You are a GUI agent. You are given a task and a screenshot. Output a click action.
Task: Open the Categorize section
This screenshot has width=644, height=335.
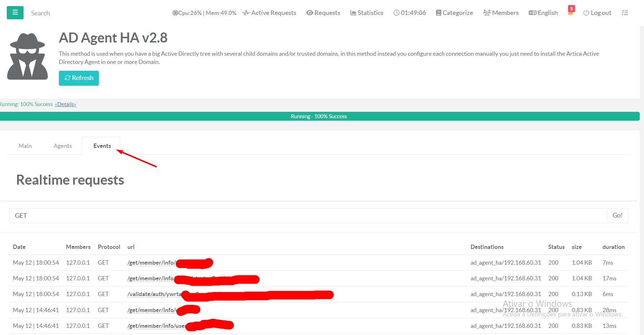click(454, 13)
